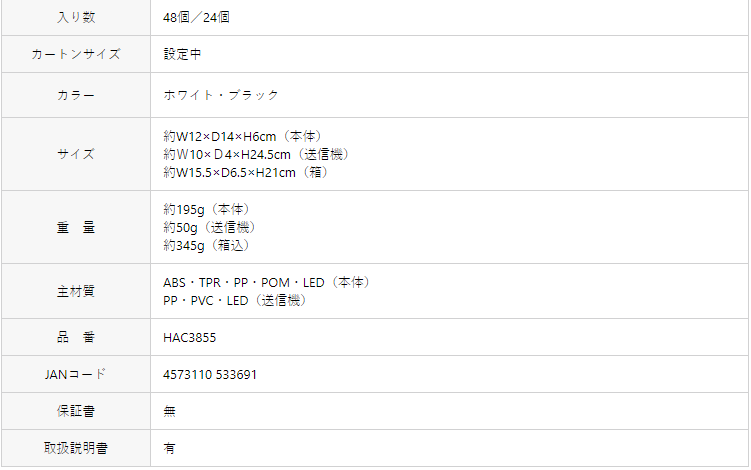Select the ホワイト・ブラック color text
This screenshot has width=751, height=470.
pos(221,95)
